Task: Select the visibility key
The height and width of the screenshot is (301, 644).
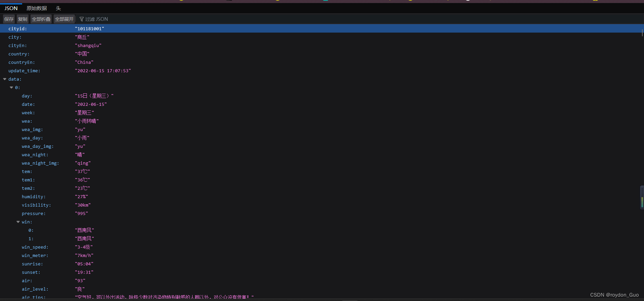Action: (x=36, y=205)
